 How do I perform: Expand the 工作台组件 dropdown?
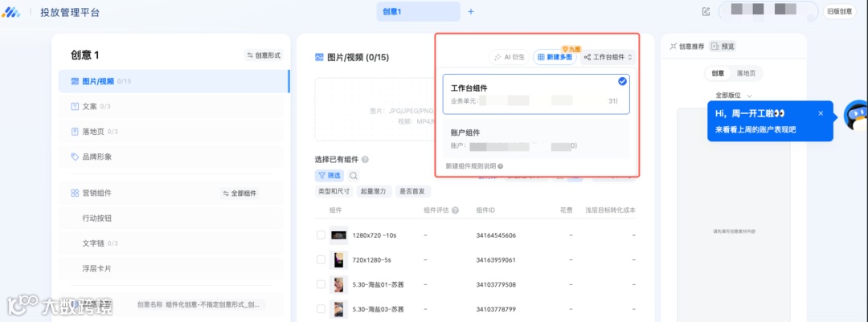[x=608, y=57]
